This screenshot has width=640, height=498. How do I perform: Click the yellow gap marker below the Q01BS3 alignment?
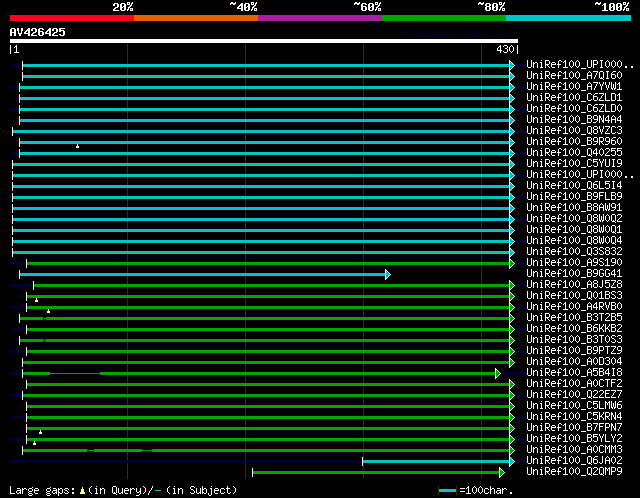[x=36, y=300]
